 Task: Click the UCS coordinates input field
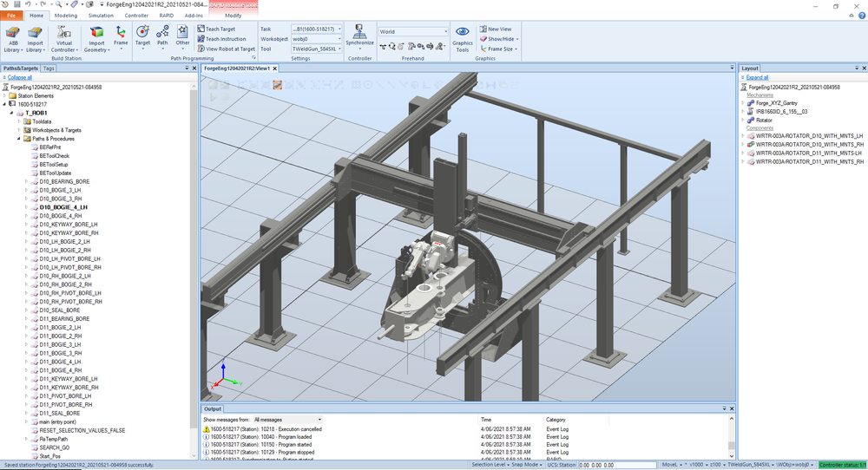click(x=616, y=465)
